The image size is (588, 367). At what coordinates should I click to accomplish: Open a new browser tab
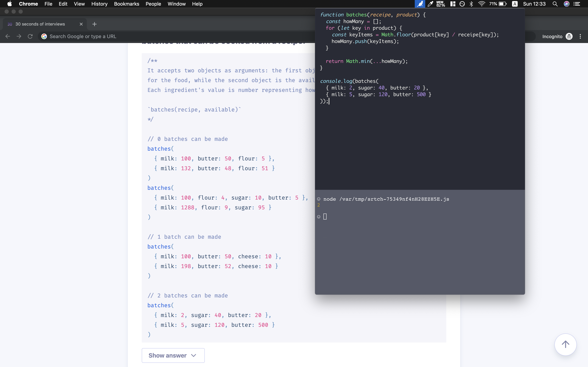point(94,24)
